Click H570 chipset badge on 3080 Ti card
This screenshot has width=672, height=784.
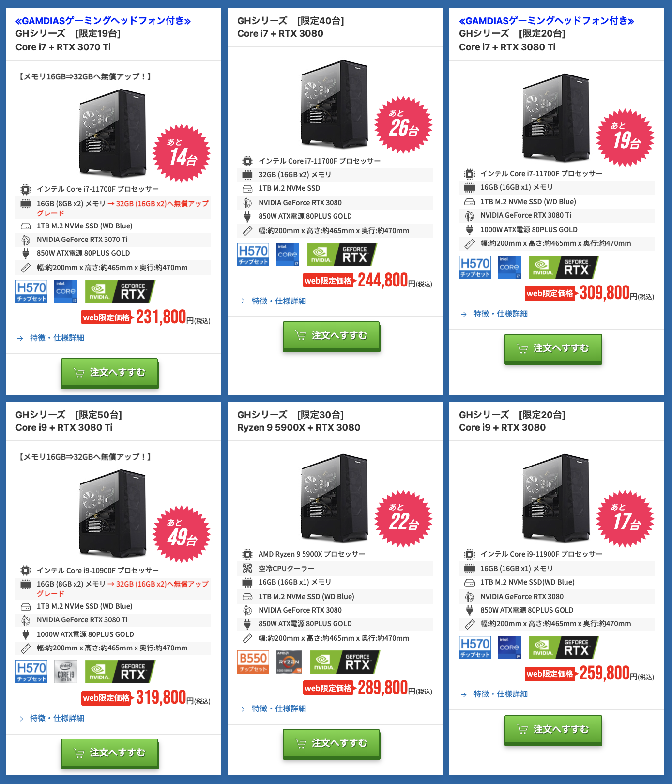(x=475, y=267)
